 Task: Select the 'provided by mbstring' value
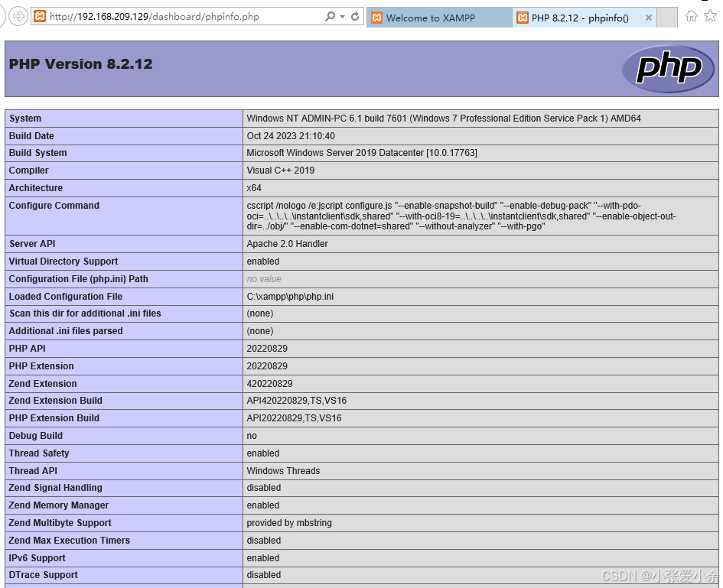point(288,522)
